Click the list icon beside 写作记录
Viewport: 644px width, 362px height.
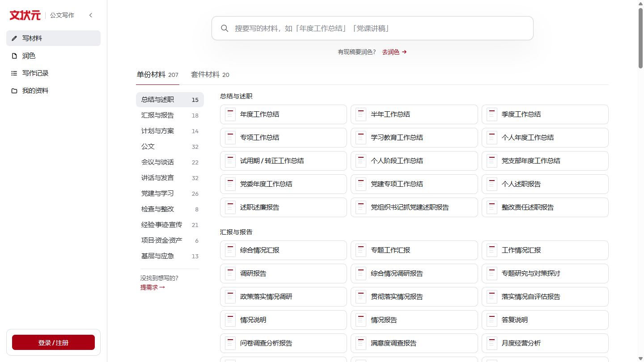tap(14, 73)
